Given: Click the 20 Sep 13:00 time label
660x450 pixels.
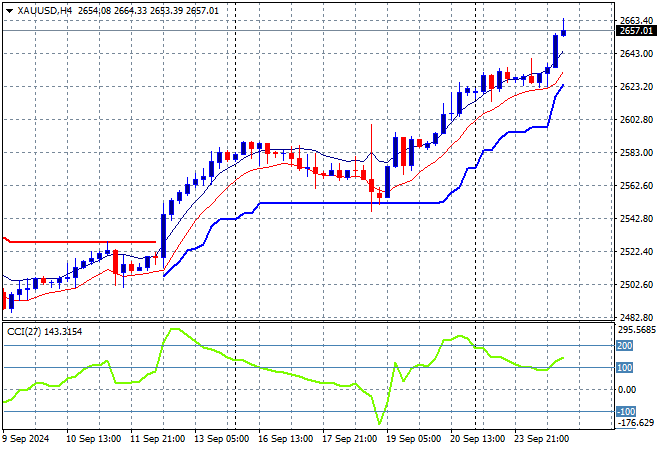Looking at the screenshot, I should (477, 439).
